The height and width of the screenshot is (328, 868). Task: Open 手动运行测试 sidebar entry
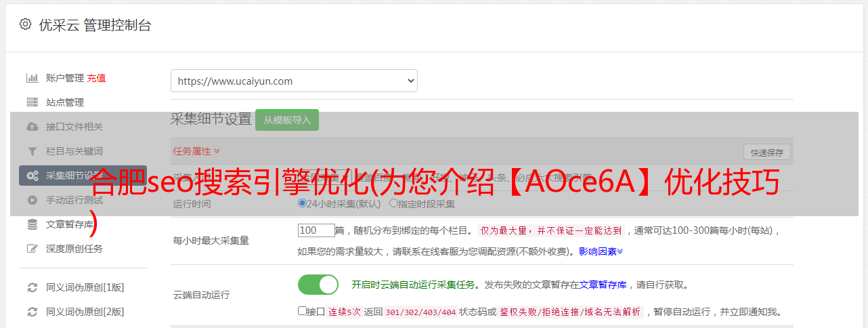(x=74, y=200)
